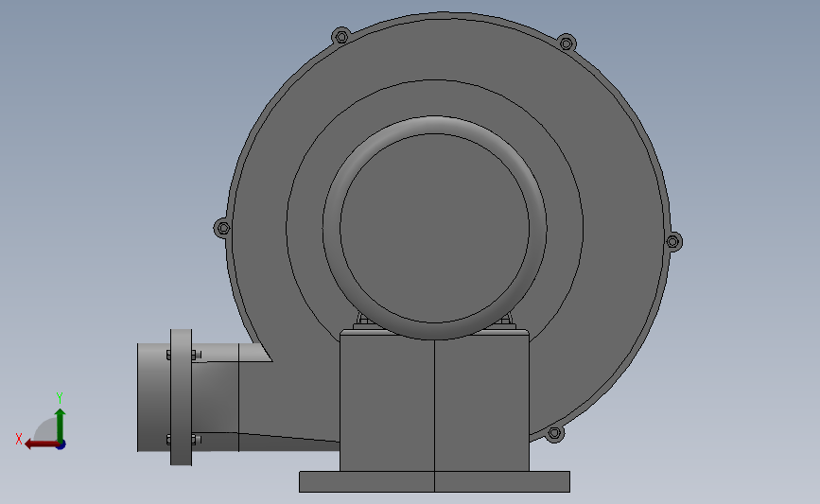The width and height of the screenshot is (820, 504).
Task: Select the top-right mounting lug on blower housing
Action: click(x=566, y=43)
